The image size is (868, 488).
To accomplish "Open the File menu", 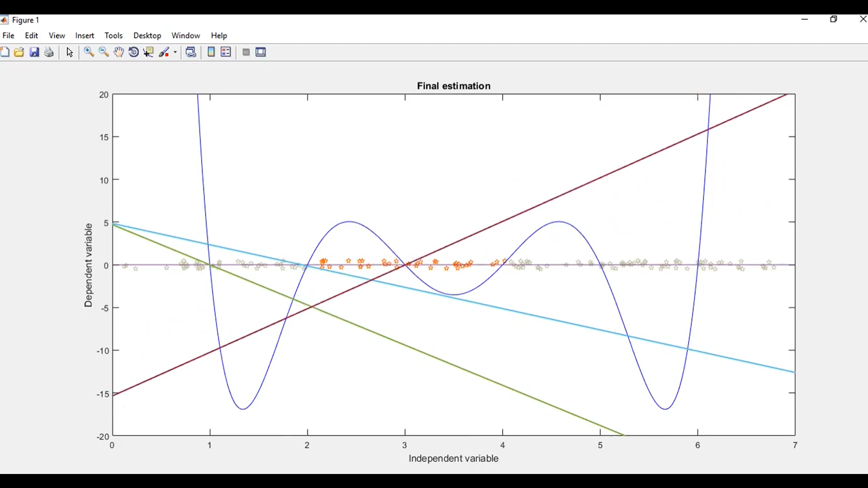I will click(x=8, y=36).
